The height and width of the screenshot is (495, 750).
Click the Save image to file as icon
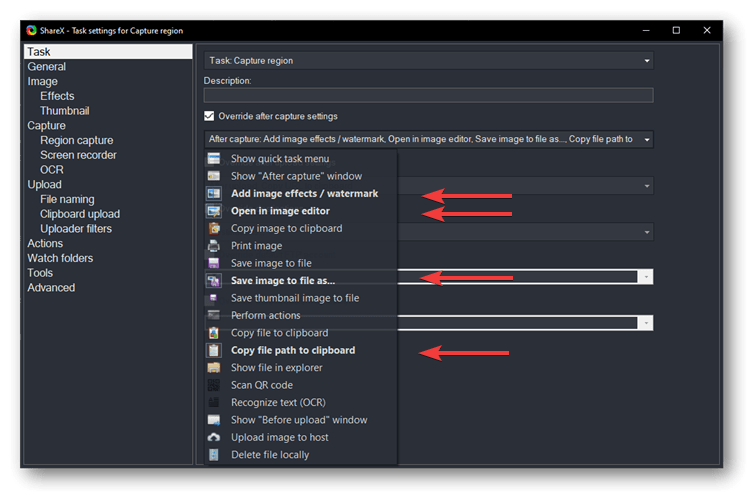click(x=214, y=281)
